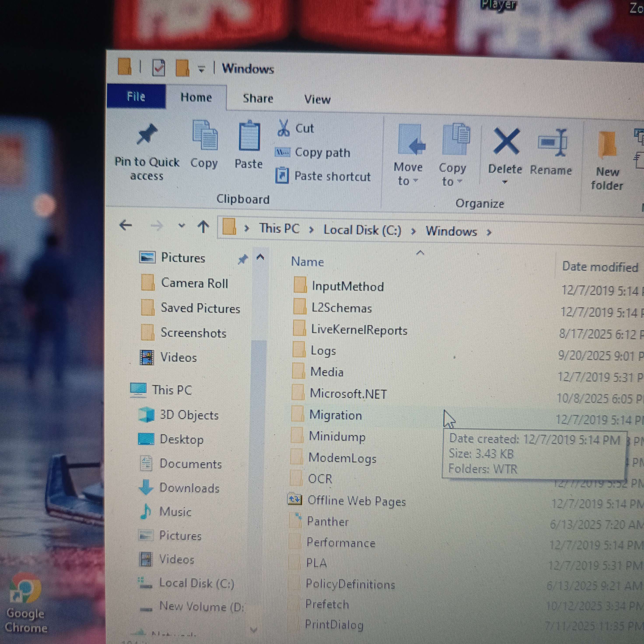Open the Quick Access Toolbar customize dropdown
The width and height of the screenshot is (644, 644).
click(201, 69)
